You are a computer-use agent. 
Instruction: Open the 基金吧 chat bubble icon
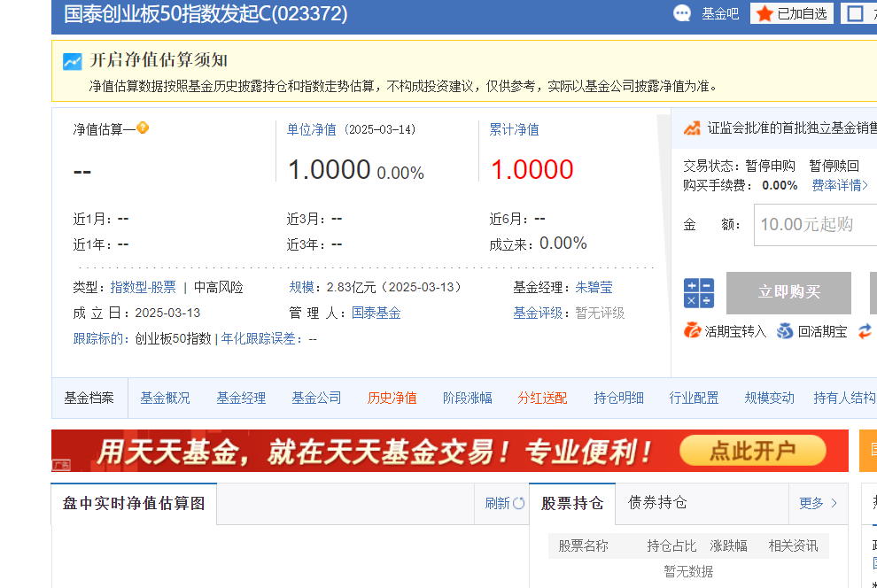point(682,13)
